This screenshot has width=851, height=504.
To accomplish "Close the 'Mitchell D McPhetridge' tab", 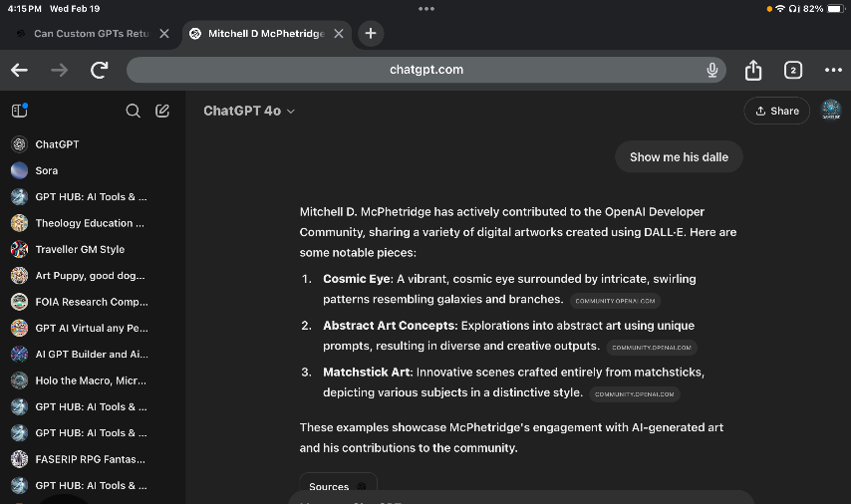I will coord(339,34).
